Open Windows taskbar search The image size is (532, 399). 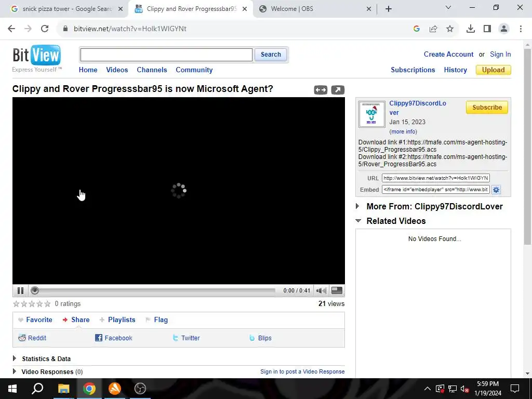pos(37,389)
